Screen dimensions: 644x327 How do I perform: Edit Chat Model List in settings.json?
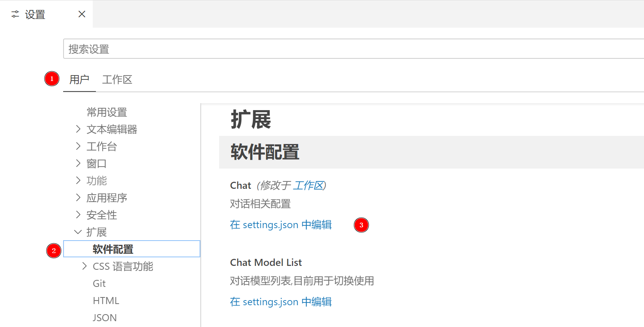click(281, 302)
